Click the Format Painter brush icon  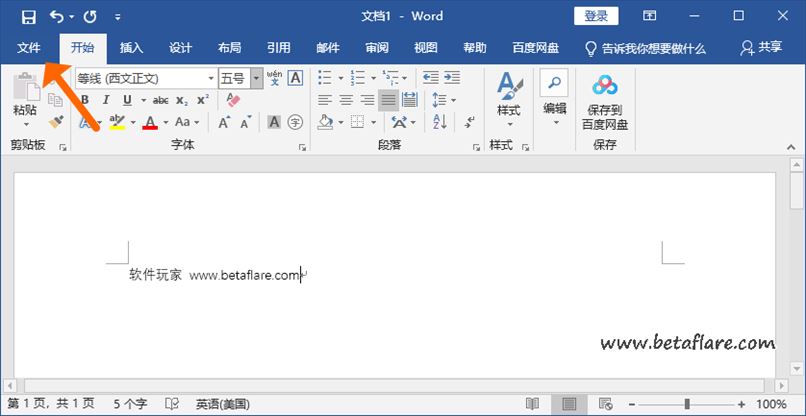point(56,121)
